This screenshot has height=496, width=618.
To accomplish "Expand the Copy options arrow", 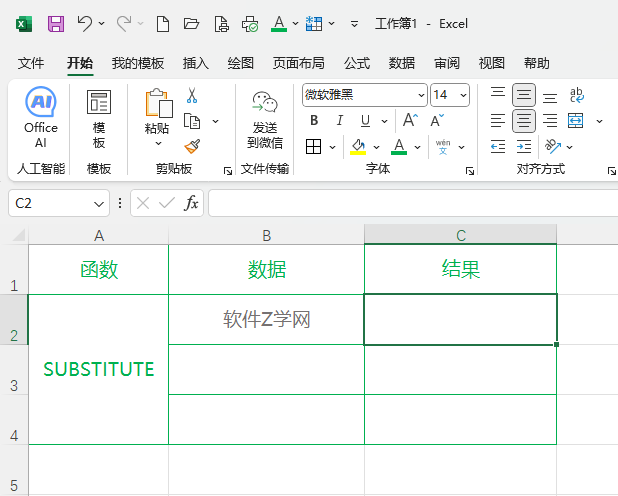I will tap(215, 121).
